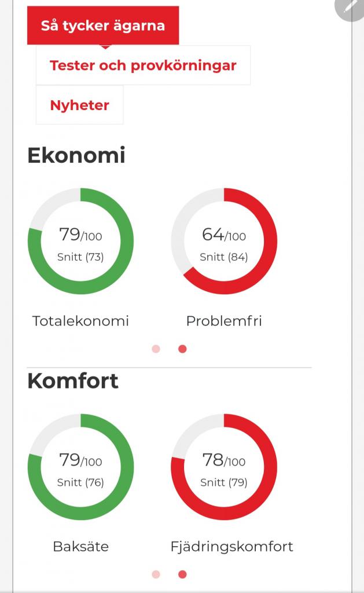Select the Problemfri red score ring
This screenshot has height=593, width=364.
224,241
